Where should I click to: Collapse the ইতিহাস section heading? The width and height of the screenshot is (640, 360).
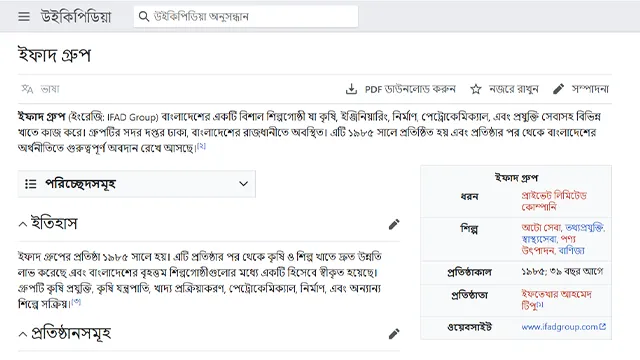click(23, 224)
